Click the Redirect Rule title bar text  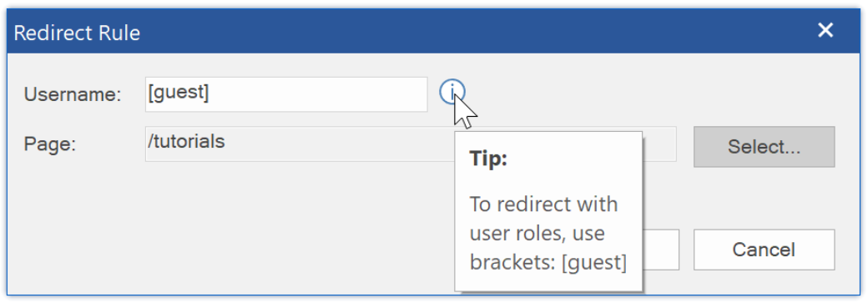tap(77, 33)
